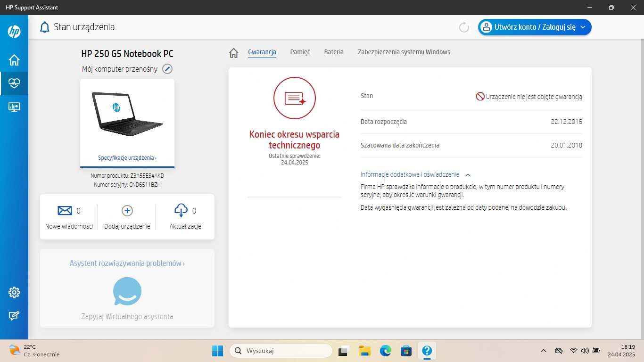Click the battery tray icon
The width and height of the screenshot is (644, 362).
point(596,351)
